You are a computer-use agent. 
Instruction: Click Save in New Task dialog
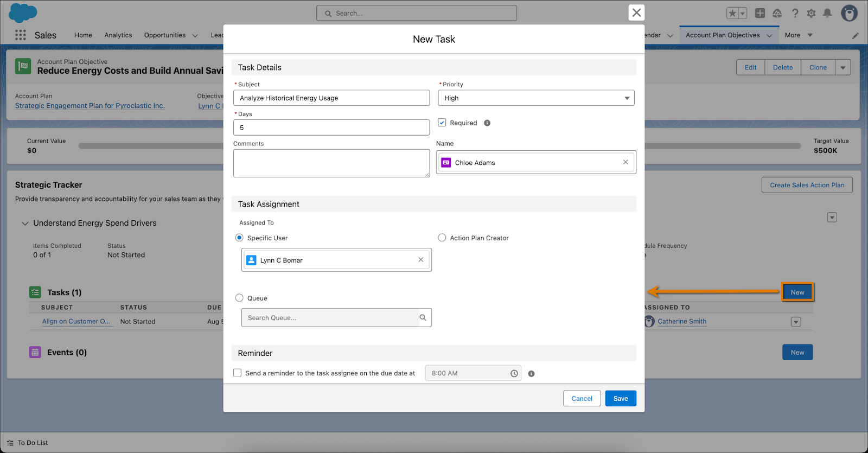click(621, 398)
